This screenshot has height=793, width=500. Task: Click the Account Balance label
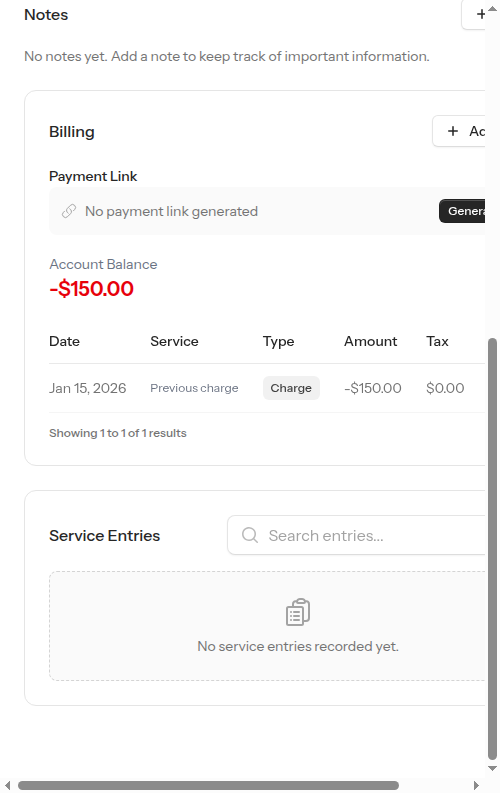(x=103, y=264)
